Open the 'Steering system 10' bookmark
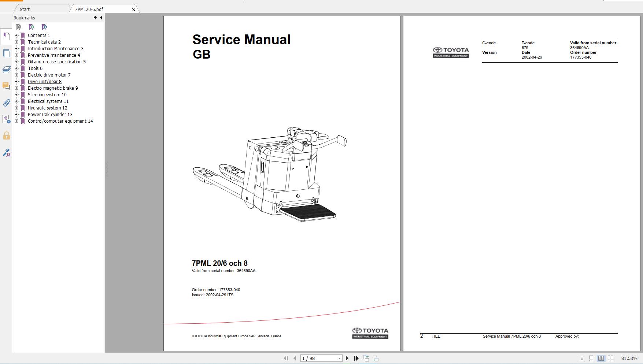Image resolution: width=643 pixels, height=364 pixels. coord(47,95)
